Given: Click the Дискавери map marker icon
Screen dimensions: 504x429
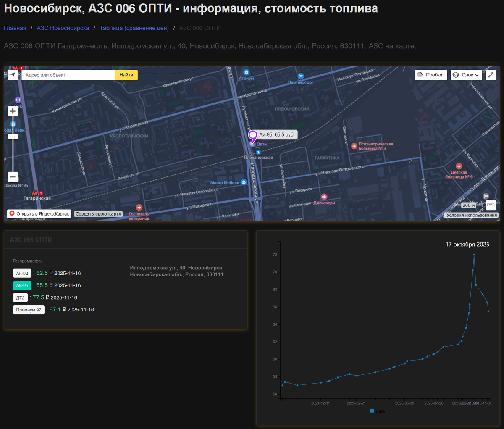Looking at the screenshot, I should coord(324,197).
